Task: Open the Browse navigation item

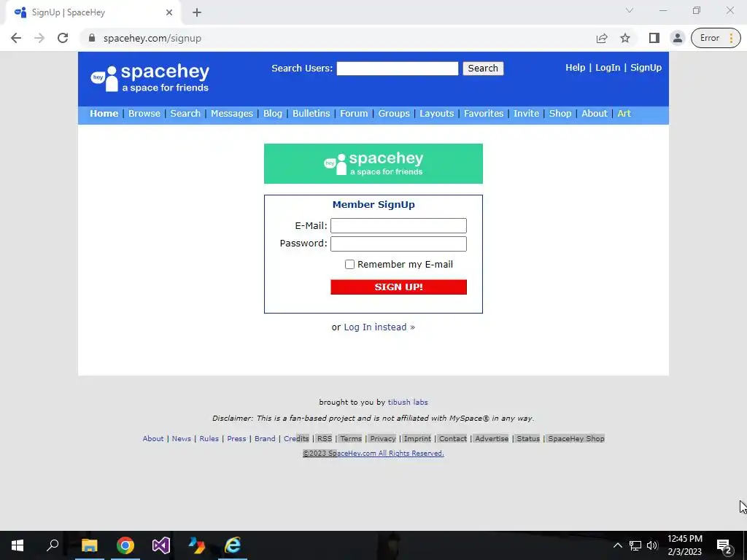Action: pyautogui.click(x=144, y=113)
